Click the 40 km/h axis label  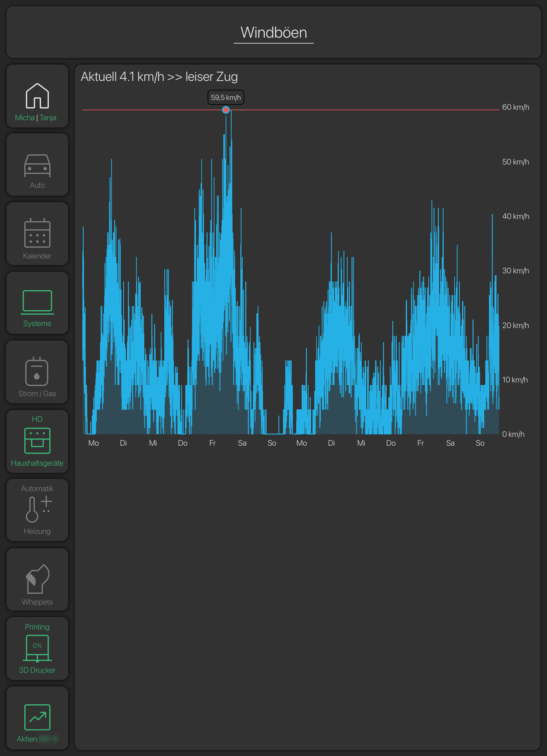click(x=516, y=216)
